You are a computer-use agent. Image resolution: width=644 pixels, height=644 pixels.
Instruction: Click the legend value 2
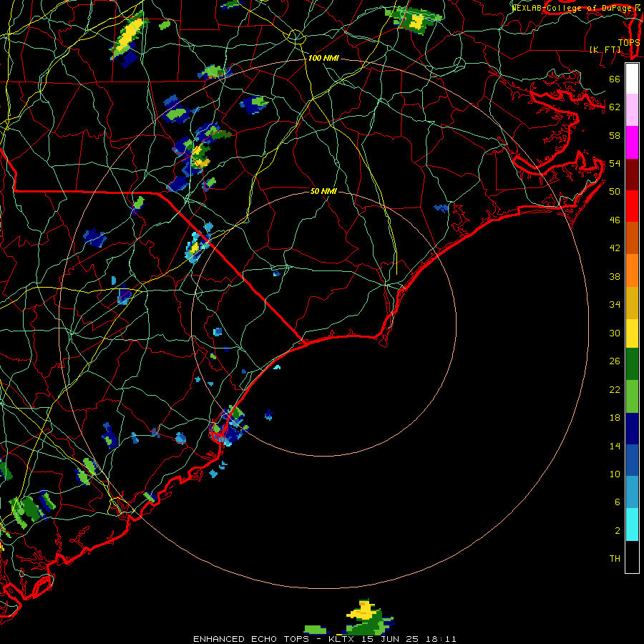pyautogui.click(x=618, y=531)
